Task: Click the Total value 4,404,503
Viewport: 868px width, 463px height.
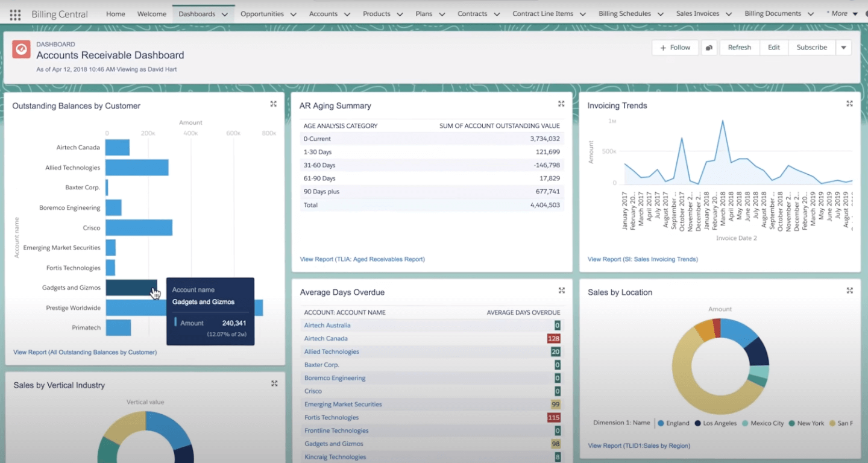Action: coord(545,205)
